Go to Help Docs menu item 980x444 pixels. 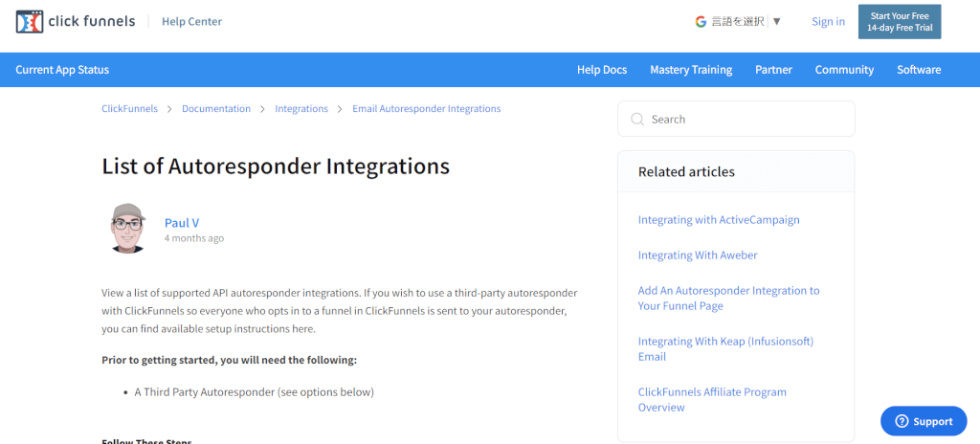click(x=602, y=70)
